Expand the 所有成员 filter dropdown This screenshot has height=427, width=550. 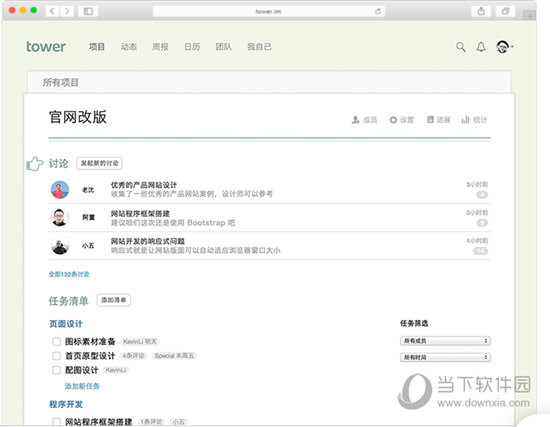click(x=445, y=341)
